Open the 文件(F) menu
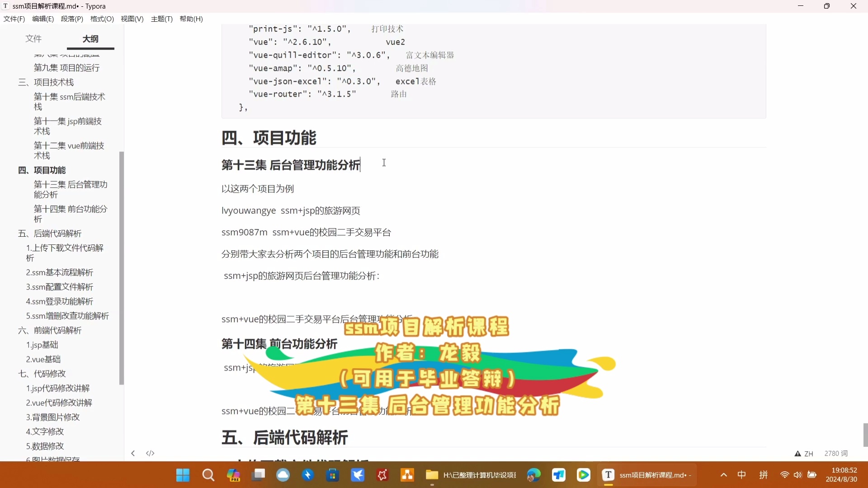Image resolution: width=868 pixels, height=488 pixels. (x=14, y=19)
